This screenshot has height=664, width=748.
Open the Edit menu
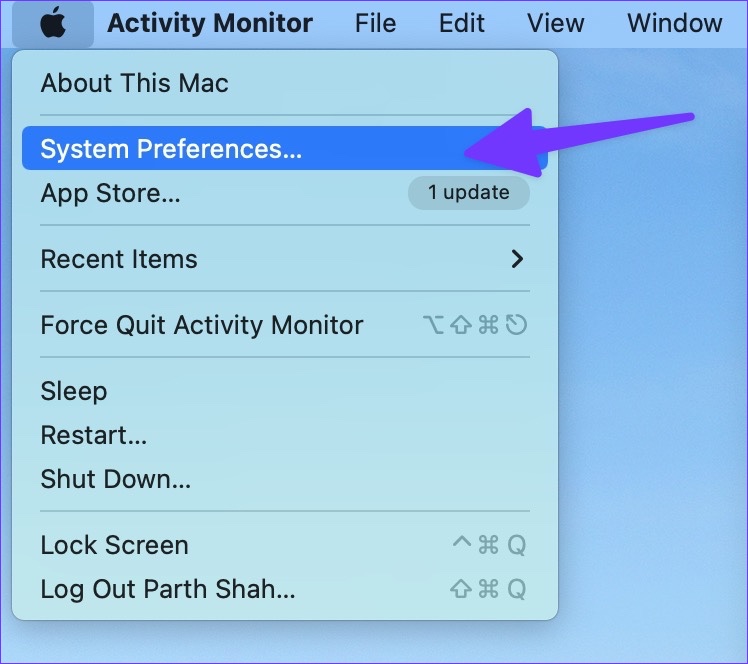(461, 23)
